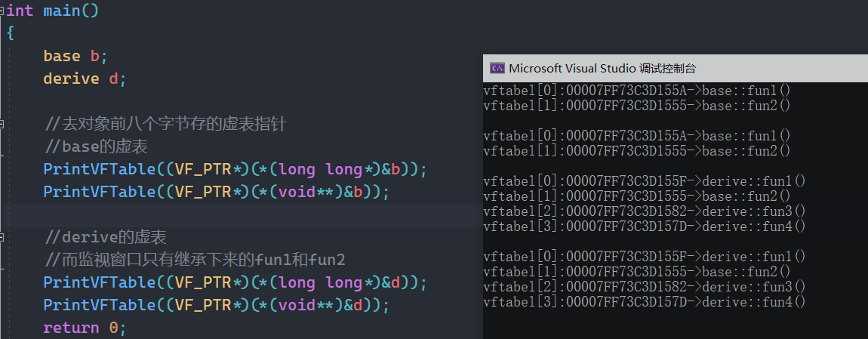Click first console line showing derive::fun3()
Image resolution: width=868 pixels, height=339 pixels.
[x=644, y=211]
